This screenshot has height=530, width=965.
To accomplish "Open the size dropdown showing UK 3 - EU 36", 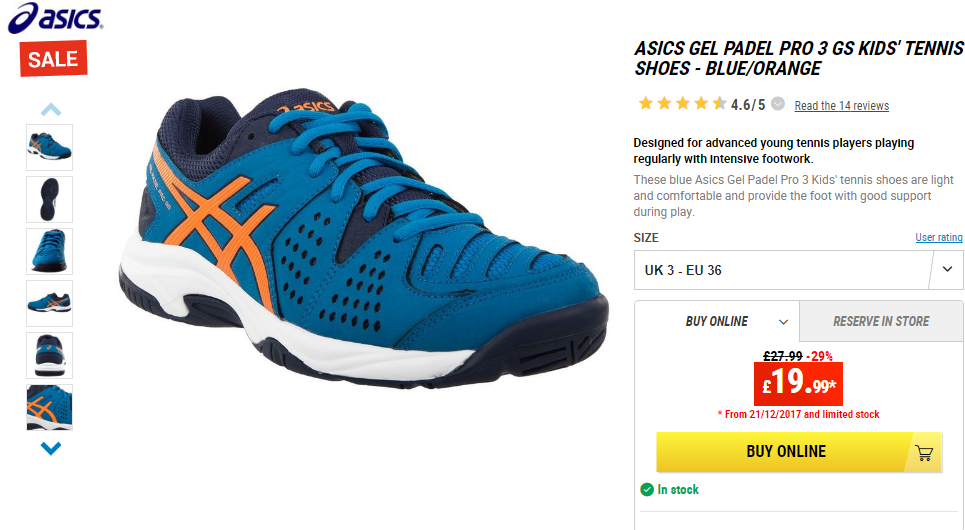I will pos(798,270).
